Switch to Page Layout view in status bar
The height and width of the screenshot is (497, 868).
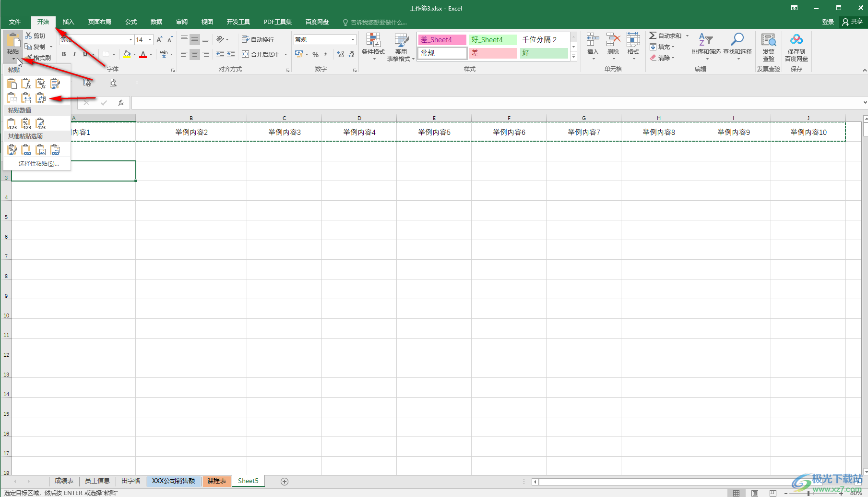[755, 493]
